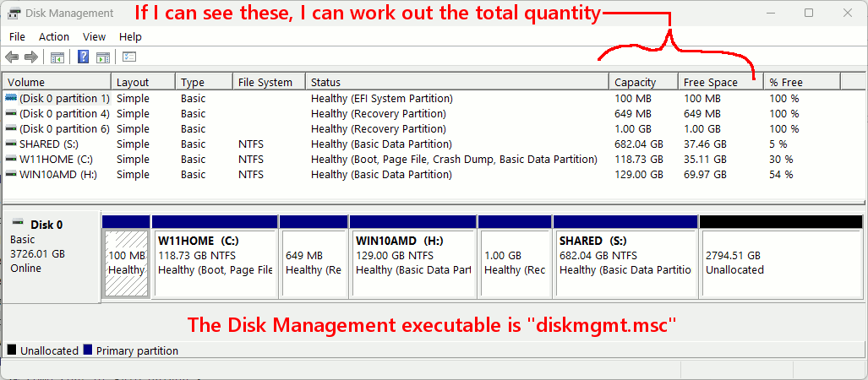The image size is (868, 380).
Task: Open the View menu
Action: tap(94, 37)
